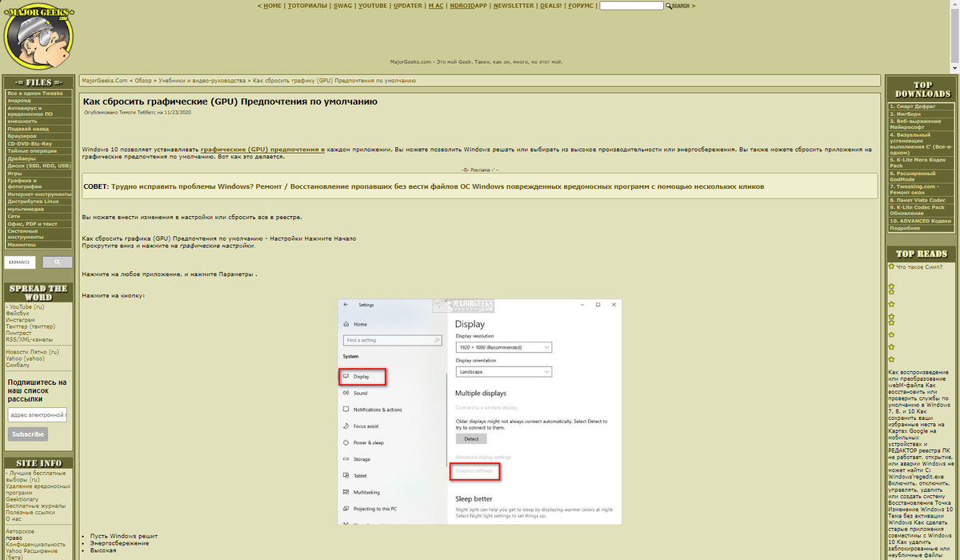Open 'Системные инструменты' category
Image resolution: width=960 pixels, height=560 pixels.
26,234
